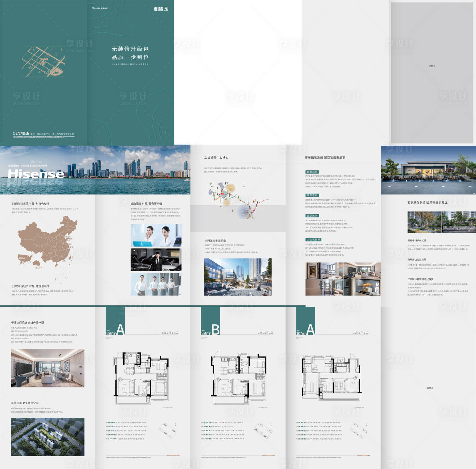Screen dimensions: 476x469
Task: Open the right landscape photo with stone wall
Action: tap(459, 222)
